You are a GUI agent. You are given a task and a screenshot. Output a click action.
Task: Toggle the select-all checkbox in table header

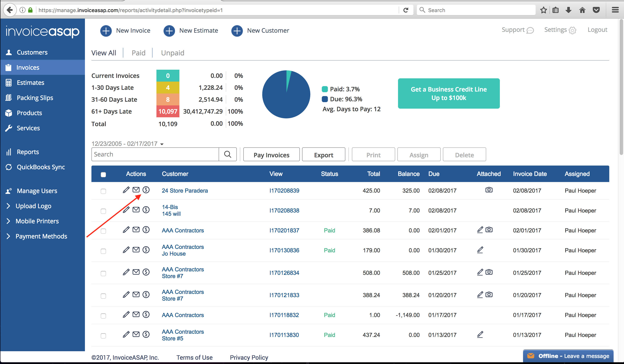[103, 175]
